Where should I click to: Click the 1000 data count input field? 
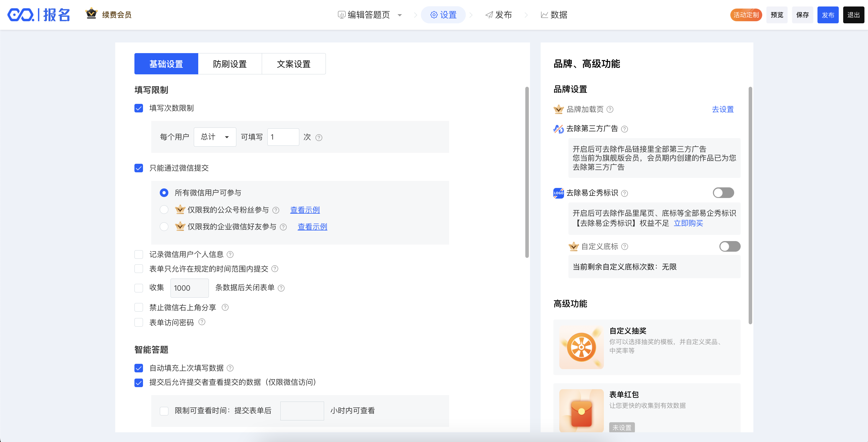click(189, 288)
